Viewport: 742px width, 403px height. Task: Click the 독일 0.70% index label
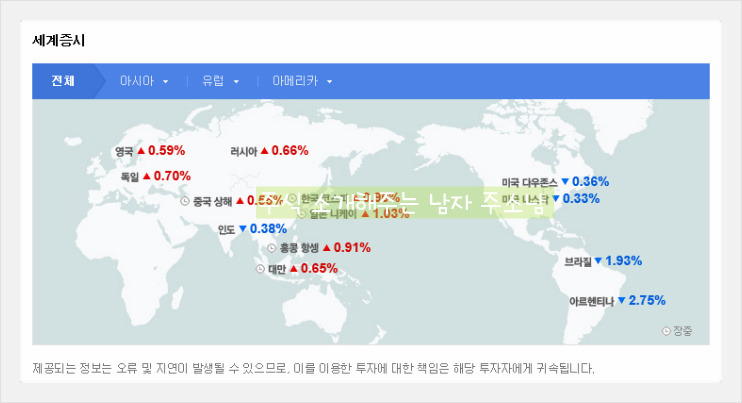click(x=155, y=176)
